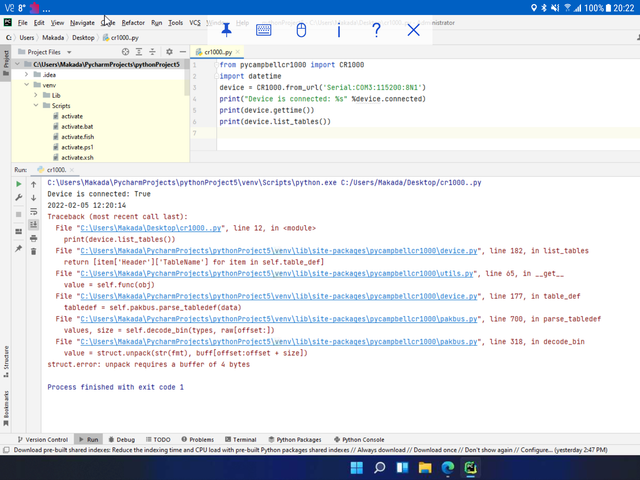Viewport: 640px width, 480px height.
Task: Open the View menu
Action: (x=57, y=23)
